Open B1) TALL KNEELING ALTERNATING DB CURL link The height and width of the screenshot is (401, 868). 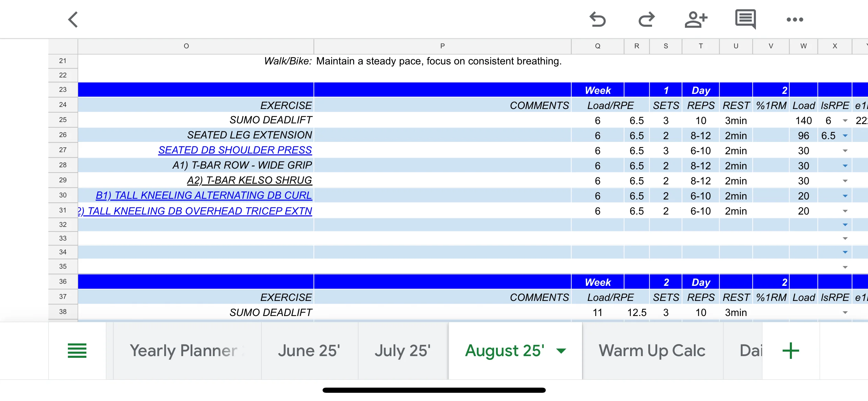(x=204, y=195)
